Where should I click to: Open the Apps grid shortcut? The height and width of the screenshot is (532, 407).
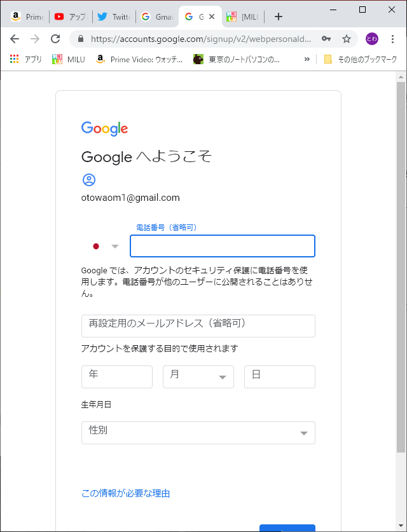point(26,59)
